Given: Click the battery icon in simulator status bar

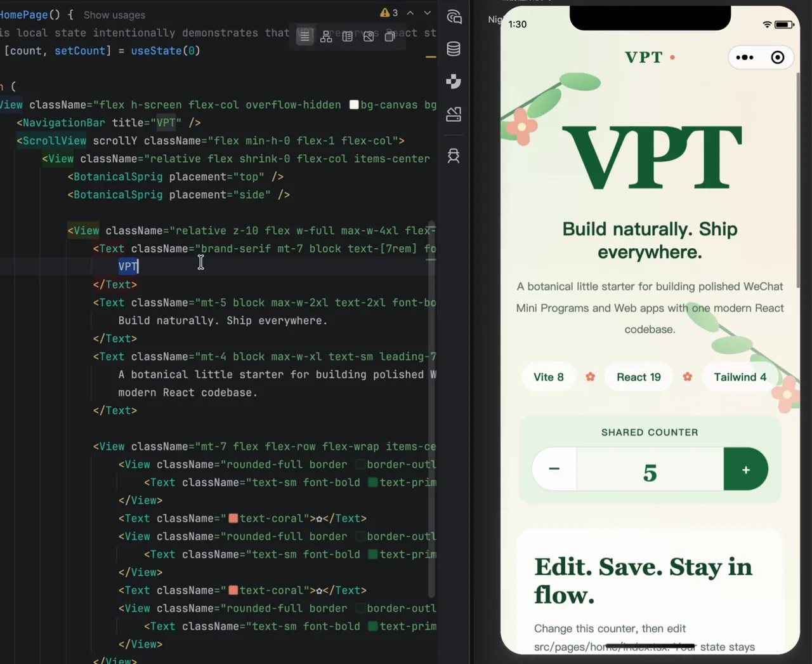Looking at the screenshot, I should pos(784,25).
